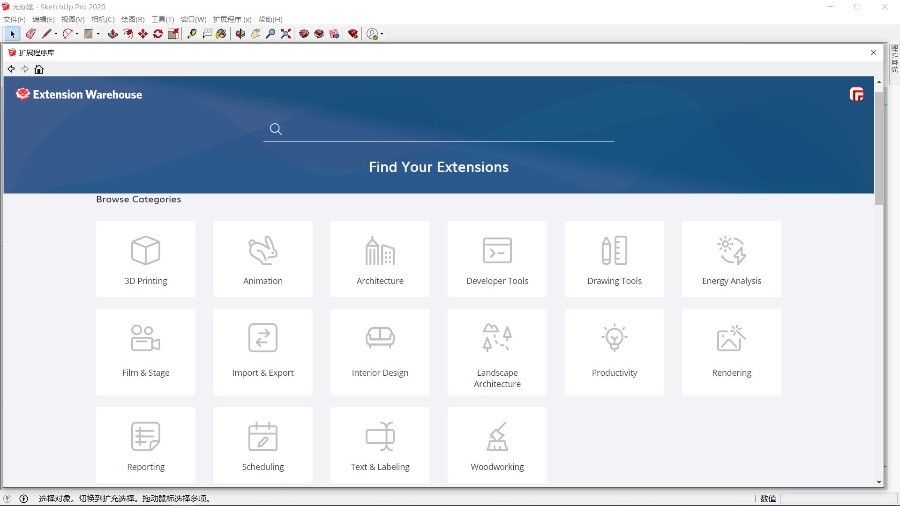Image resolution: width=900 pixels, height=506 pixels.
Task: Click the Extension Warehouse logo link
Action: coord(80,95)
